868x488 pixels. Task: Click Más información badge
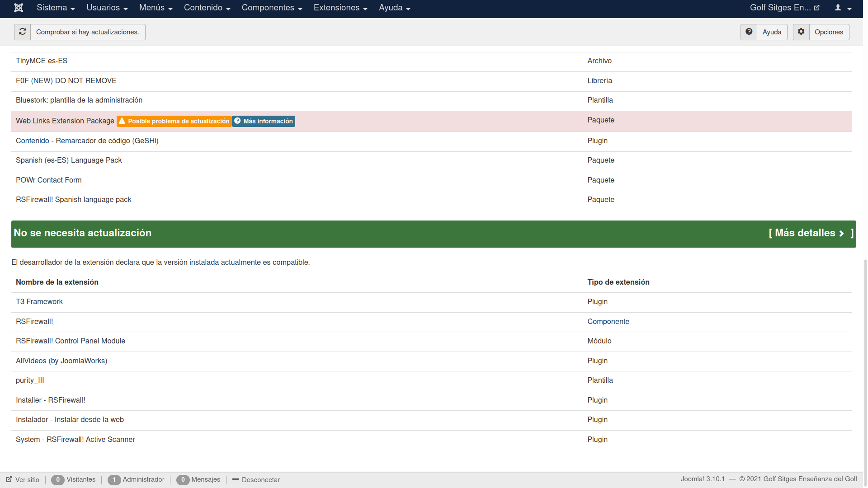pos(264,121)
